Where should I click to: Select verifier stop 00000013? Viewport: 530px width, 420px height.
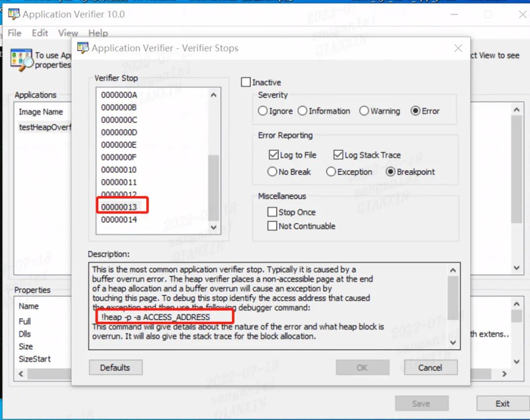click(119, 207)
